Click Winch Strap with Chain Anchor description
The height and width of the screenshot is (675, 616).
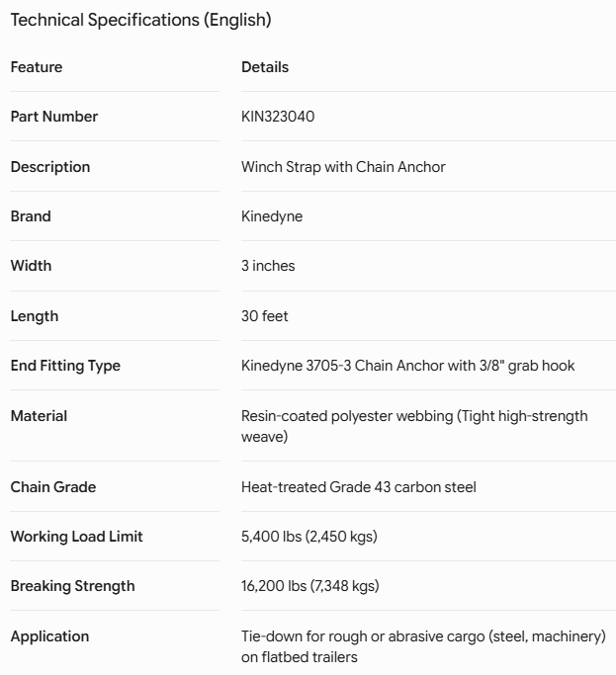coord(343,167)
